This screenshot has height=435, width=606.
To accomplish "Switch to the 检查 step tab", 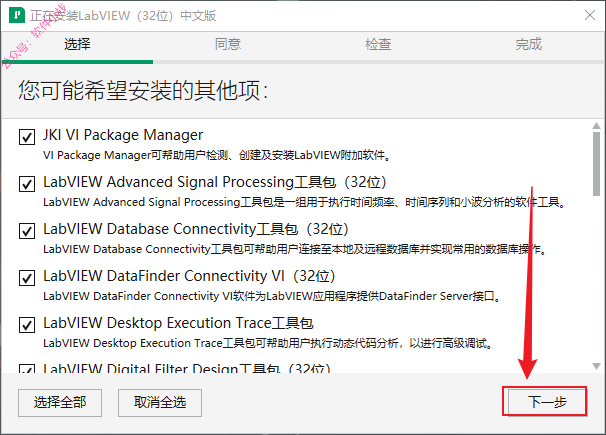I will (x=378, y=44).
